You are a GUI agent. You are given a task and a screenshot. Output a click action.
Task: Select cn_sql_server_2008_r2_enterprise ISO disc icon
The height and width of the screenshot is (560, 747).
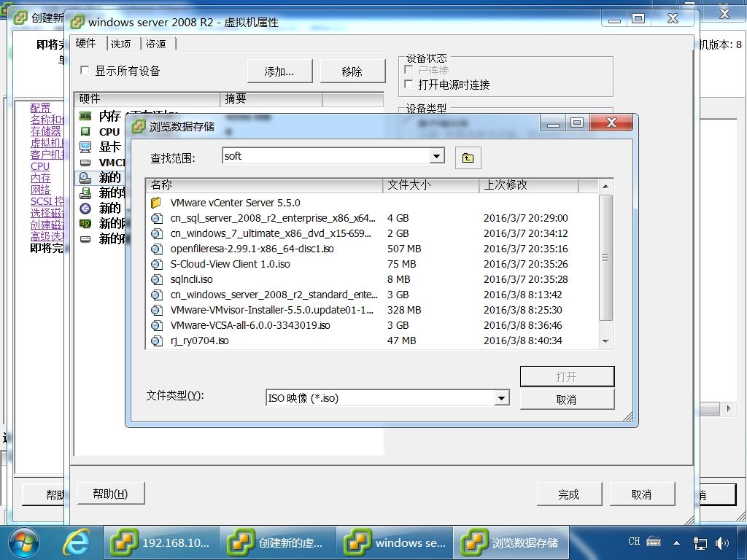(156, 218)
